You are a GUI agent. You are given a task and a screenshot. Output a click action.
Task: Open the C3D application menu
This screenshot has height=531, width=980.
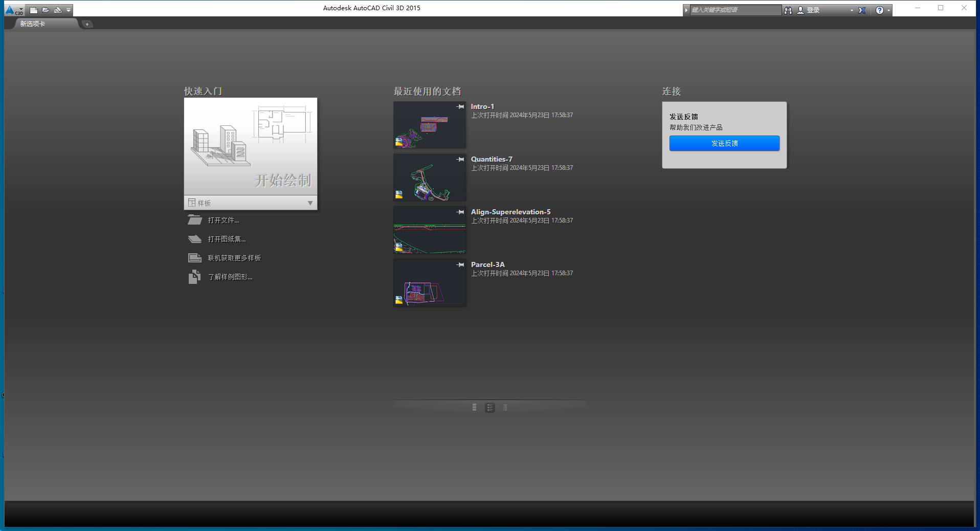pos(13,10)
